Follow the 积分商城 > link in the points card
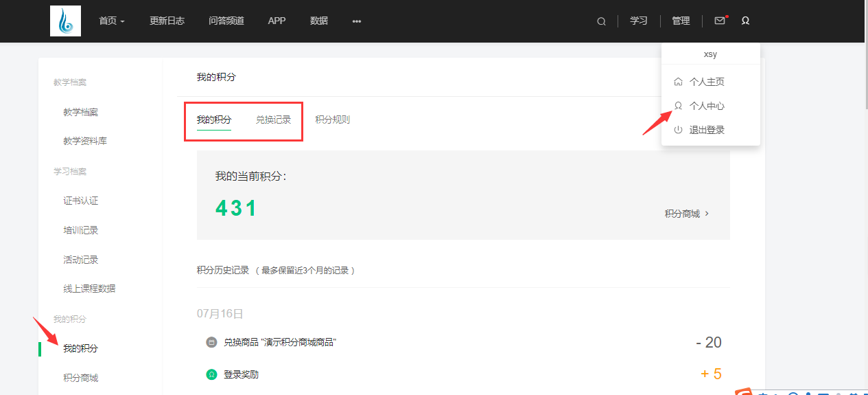The width and height of the screenshot is (868, 395). (x=687, y=214)
